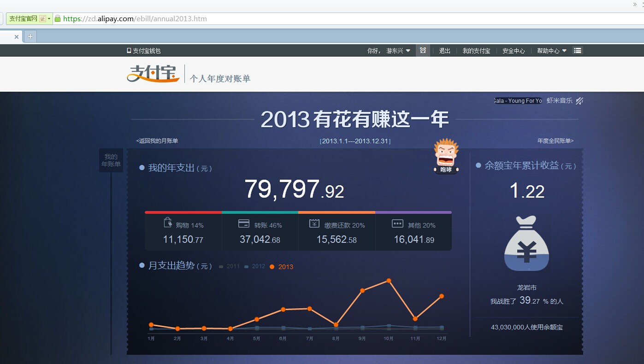Click the three-dot icon for 其他

click(x=397, y=224)
